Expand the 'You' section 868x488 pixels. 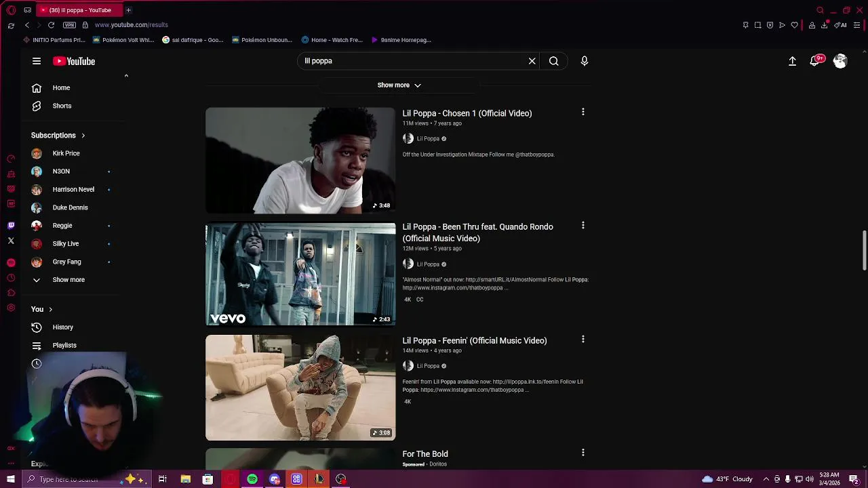[42, 309]
